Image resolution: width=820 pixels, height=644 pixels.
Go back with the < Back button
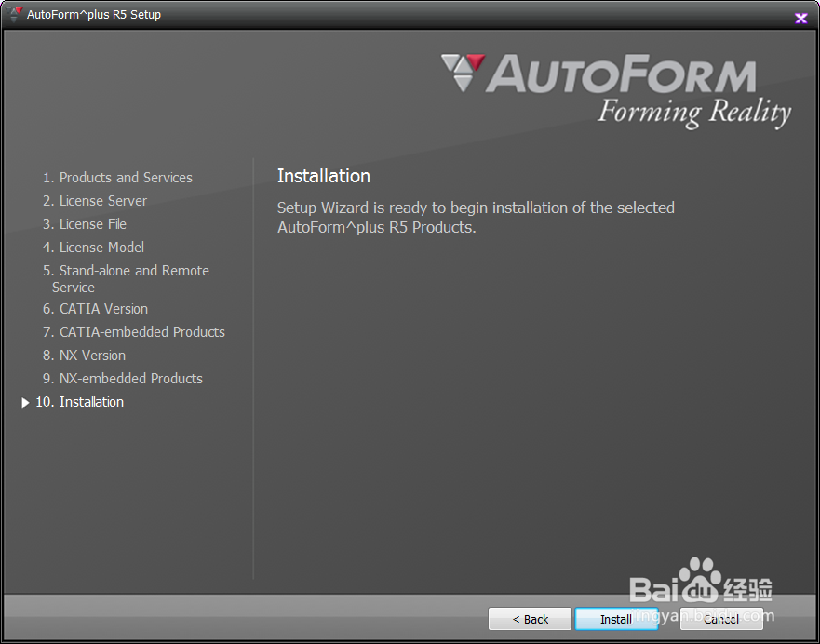[x=530, y=619]
